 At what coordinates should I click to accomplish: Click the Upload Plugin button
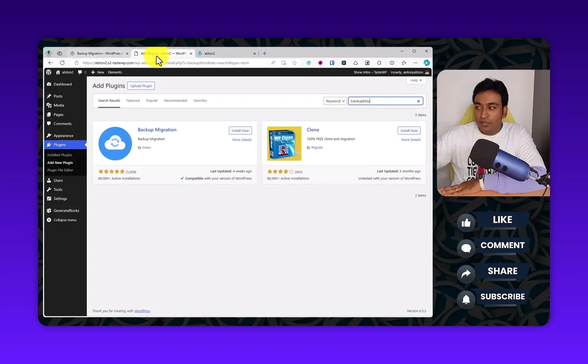click(141, 86)
